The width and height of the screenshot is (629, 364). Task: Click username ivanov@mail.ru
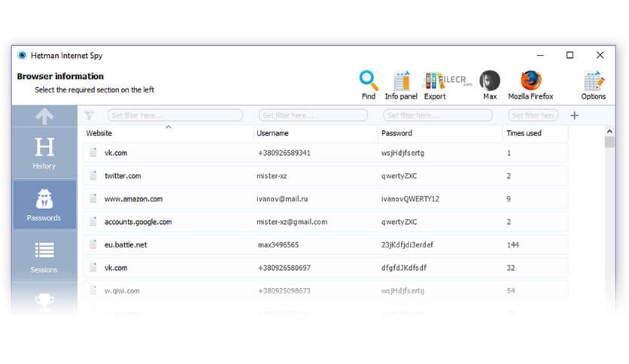coord(282,199)
